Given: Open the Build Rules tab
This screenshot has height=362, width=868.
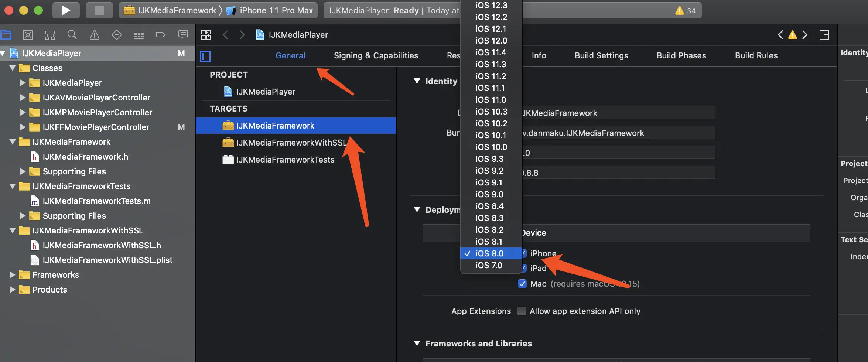Looking at the screenshot, I should coord(756,55).
